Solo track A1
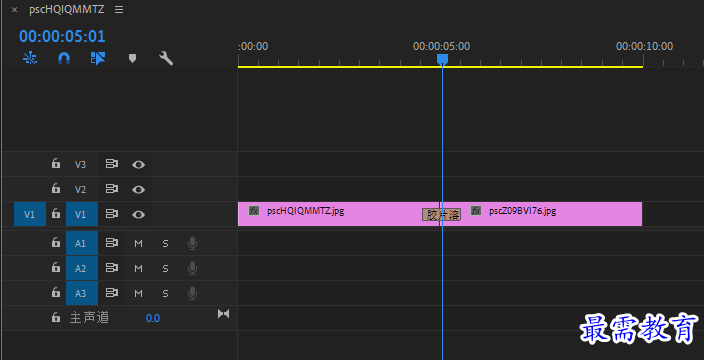The image size is (704, 360). [x=165, y=243]
